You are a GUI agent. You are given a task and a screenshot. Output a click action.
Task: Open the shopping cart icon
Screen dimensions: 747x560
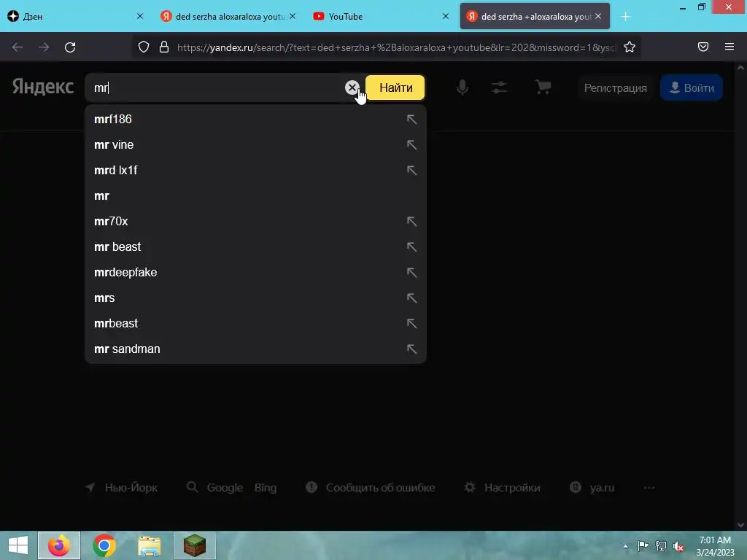tap(543, 87)
